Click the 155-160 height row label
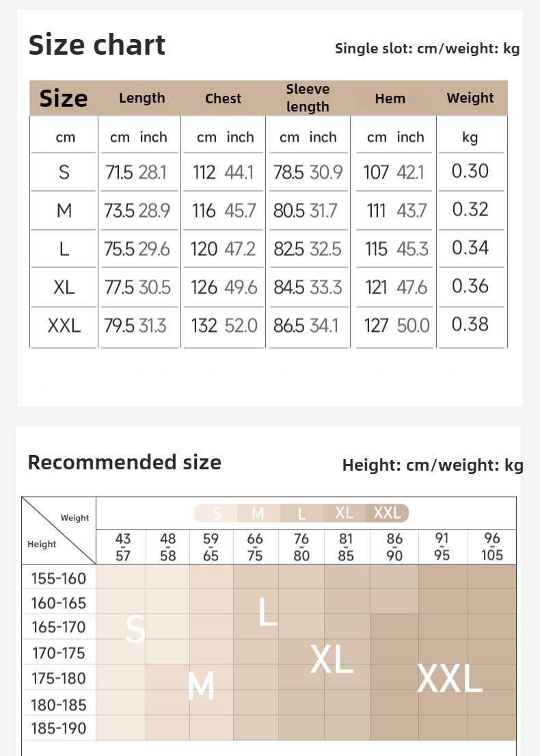540x756 pixels. click(59, 579)
